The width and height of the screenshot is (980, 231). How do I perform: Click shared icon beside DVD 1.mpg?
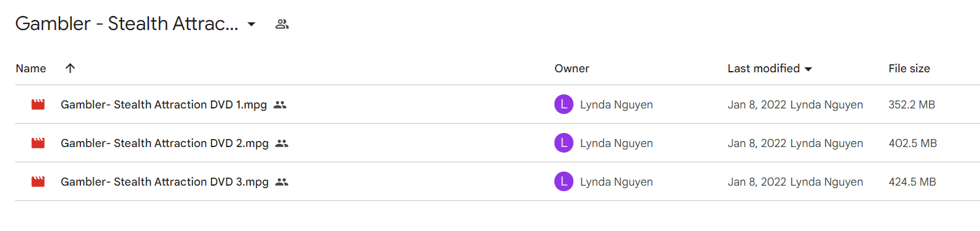click(x=280, y=105)
